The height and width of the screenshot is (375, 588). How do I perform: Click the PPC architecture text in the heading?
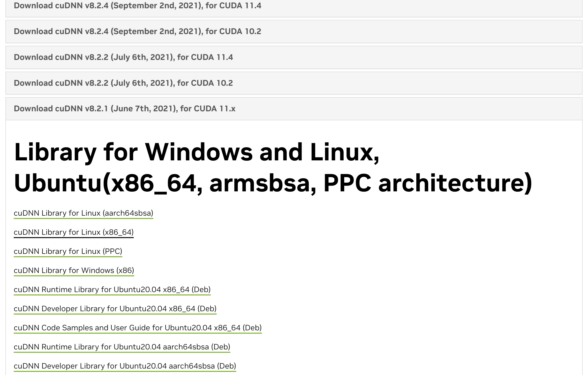pyautogui.click(x=428, y=183)
